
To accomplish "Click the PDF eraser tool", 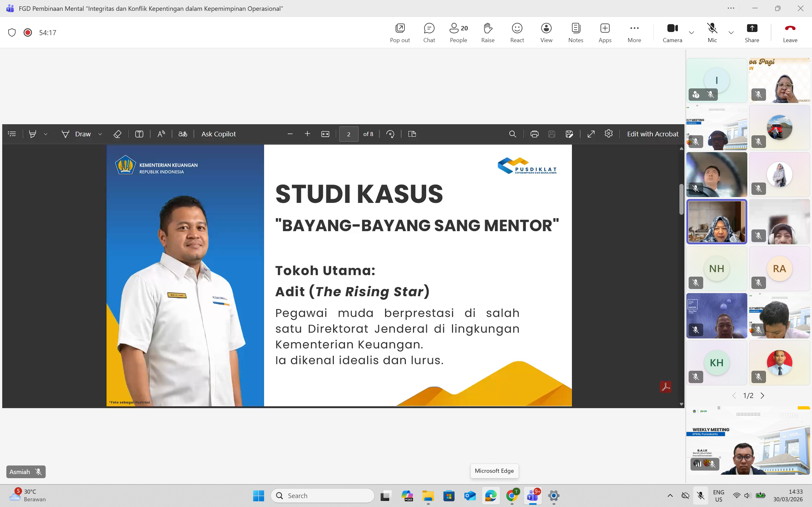I will [117, 134].
